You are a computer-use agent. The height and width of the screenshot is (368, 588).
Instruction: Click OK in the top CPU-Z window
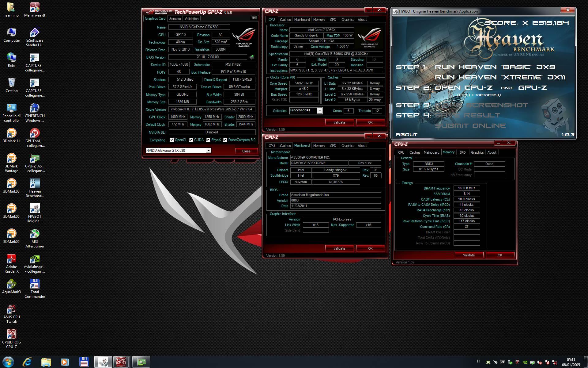click(x=370, y=122)
